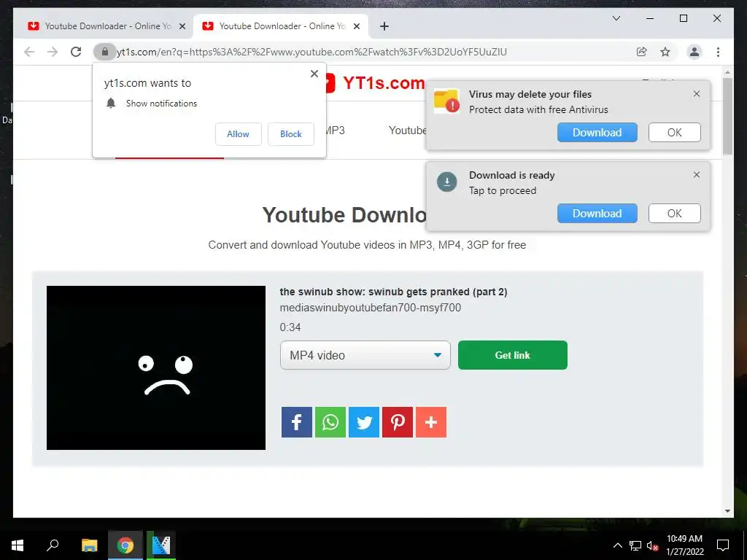Share on Twitter
The width and height of the screenshot is (747, 560).
364,422
